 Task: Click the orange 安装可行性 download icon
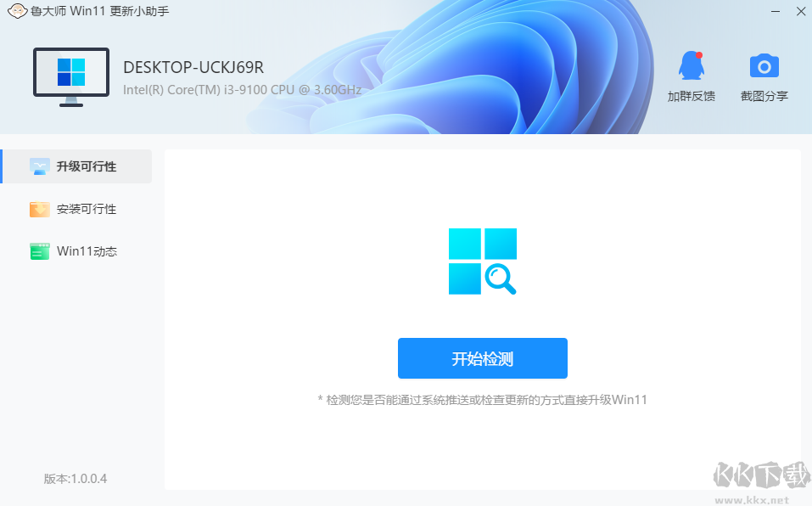click(x=39, y=209)
